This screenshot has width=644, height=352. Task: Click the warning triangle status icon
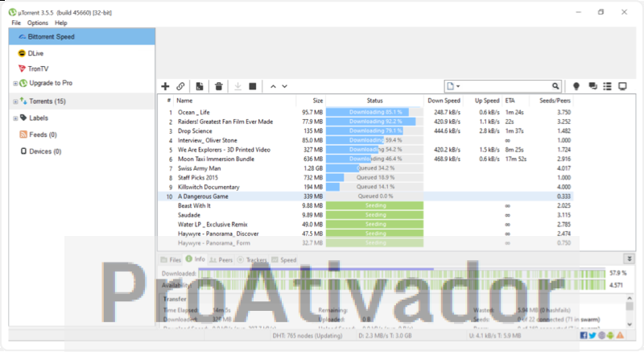(620, 336)
